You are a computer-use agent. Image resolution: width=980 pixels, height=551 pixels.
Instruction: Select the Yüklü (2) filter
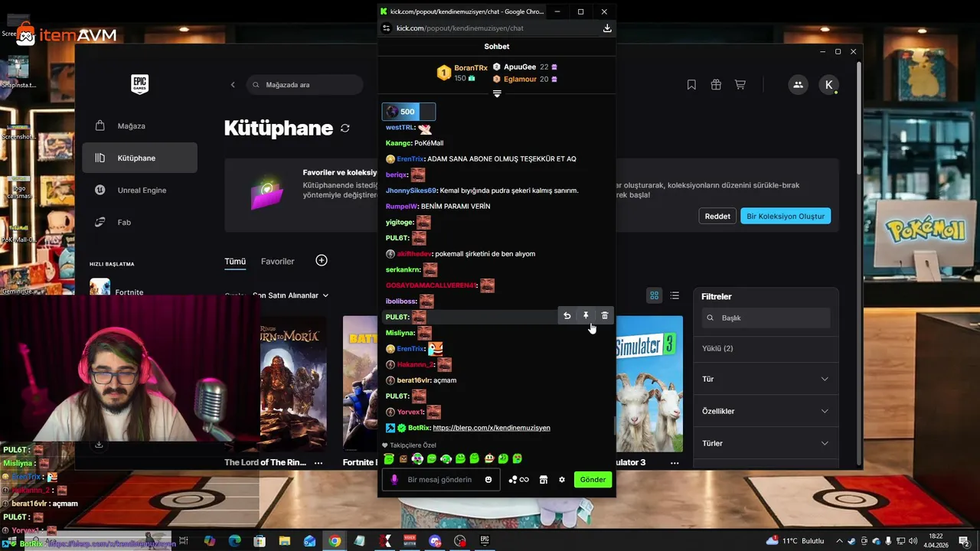click(x=717, y=348)
